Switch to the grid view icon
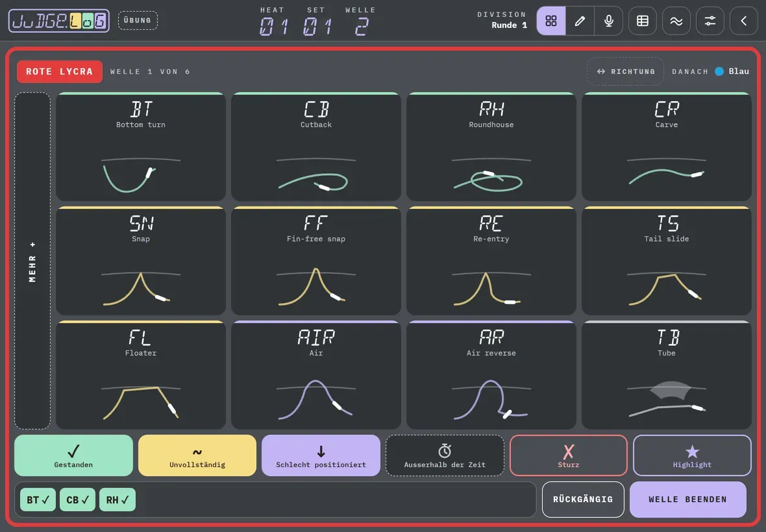766x532 pixels. (x=551, y=21)
